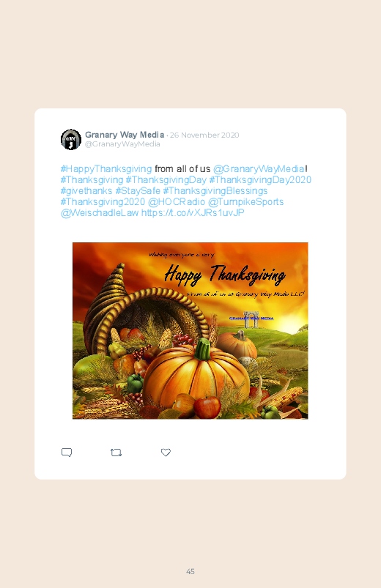Click the reply speech bubble icon
This screenshot has height=588, width=381.
67,453
